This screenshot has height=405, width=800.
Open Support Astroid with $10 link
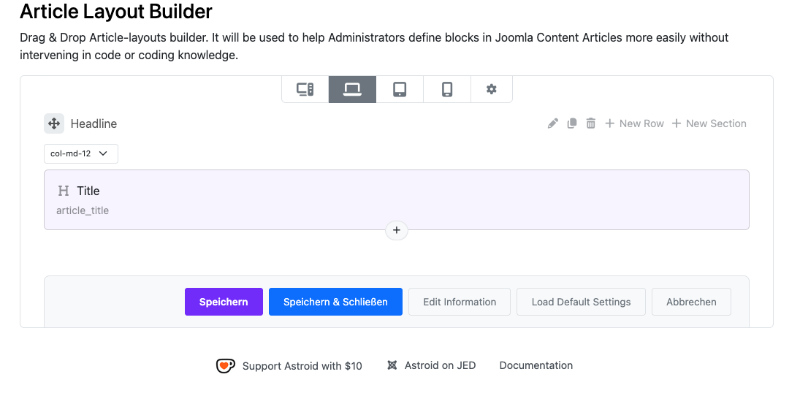click(x=289, y=366)
